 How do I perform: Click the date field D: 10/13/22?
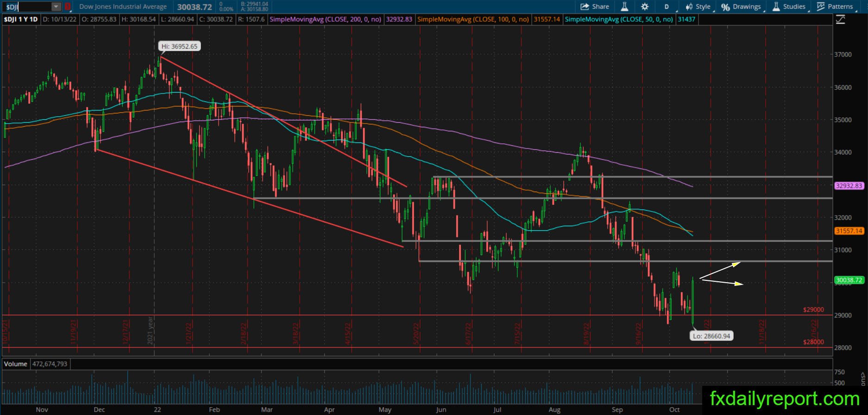click(60, 19)
